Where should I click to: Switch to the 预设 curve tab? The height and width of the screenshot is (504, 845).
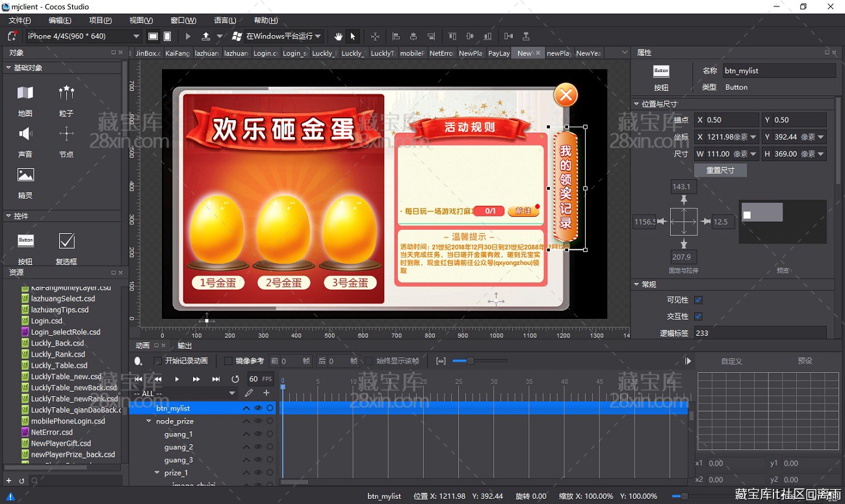pyautogui.click(x=805, y=361)
